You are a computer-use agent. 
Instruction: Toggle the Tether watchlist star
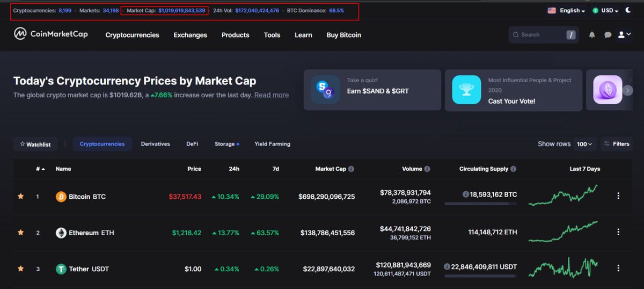[21, 269]
